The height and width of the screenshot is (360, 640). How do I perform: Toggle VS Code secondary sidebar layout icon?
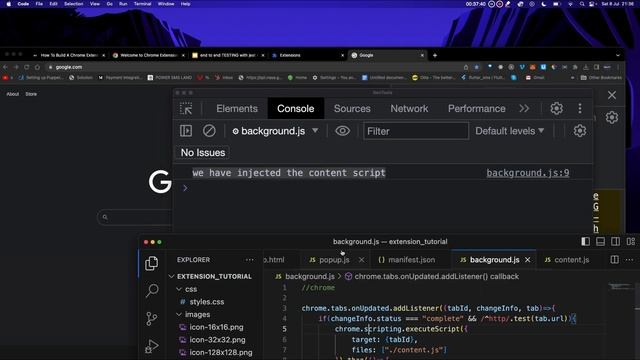point(616,242)
